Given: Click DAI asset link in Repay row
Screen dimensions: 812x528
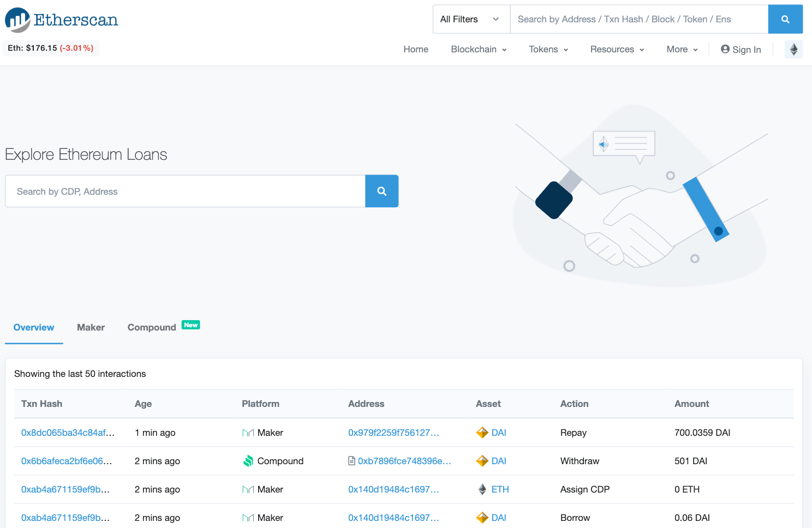Looking at the screenshot, I should (499, 433).
